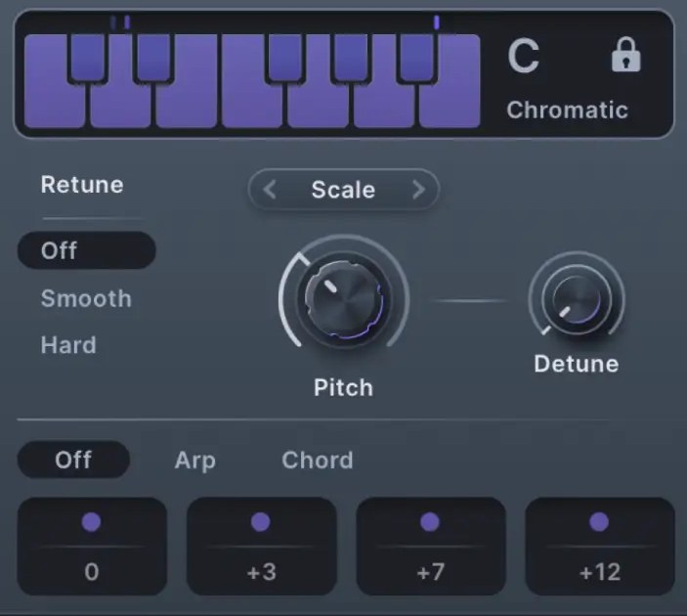Go to next Scale with right chevron
Viewport: 687px width, 616px height.
418,190
